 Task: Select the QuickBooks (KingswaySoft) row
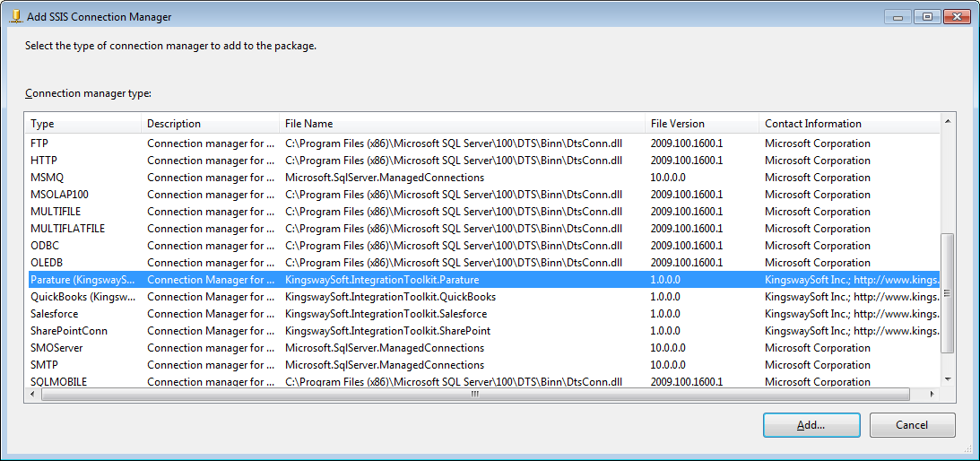(x=481, y=297)
